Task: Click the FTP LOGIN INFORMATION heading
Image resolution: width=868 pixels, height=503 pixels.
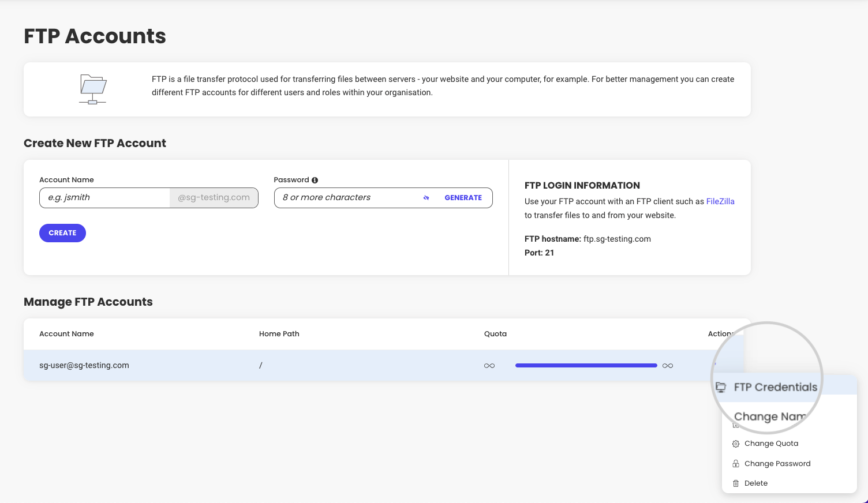Action: coord(582,185)
